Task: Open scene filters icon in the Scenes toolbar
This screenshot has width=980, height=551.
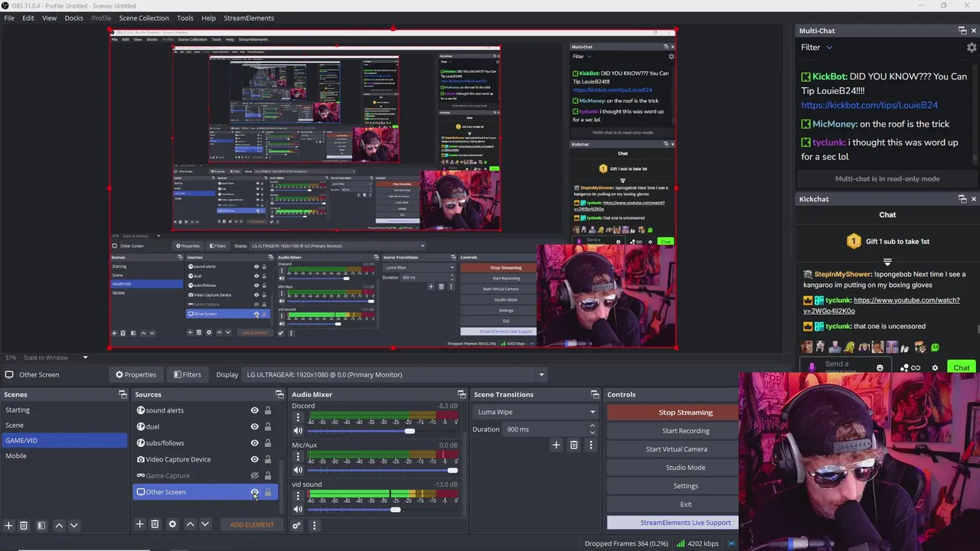Action: click(x=41, y=525)
